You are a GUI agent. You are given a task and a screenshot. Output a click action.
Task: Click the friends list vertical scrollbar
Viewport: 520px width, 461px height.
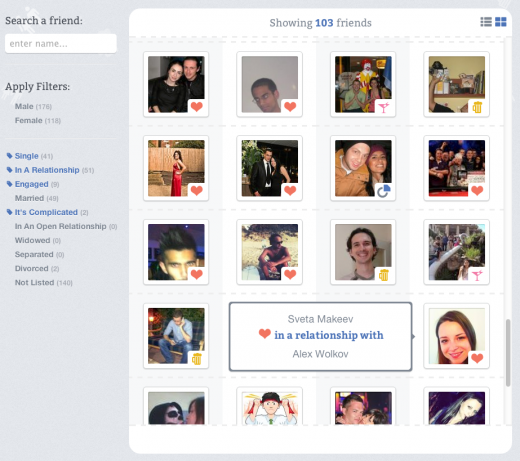(x=508, y=353)
